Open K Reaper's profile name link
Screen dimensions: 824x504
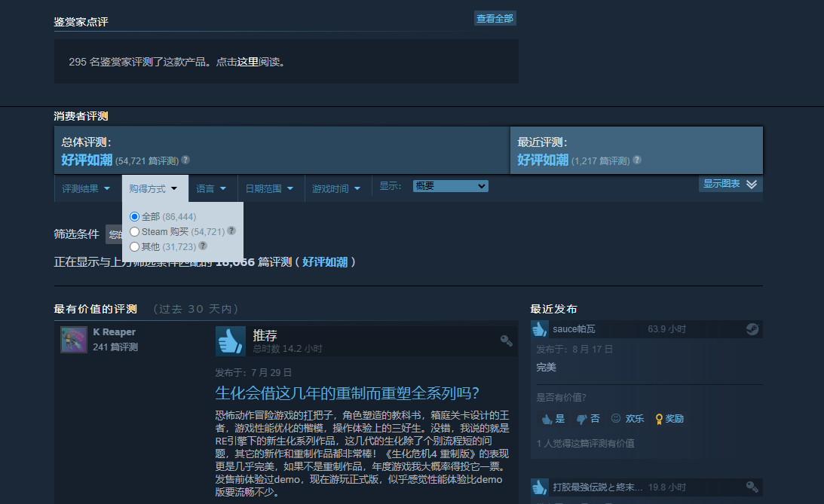click(115, 331)
